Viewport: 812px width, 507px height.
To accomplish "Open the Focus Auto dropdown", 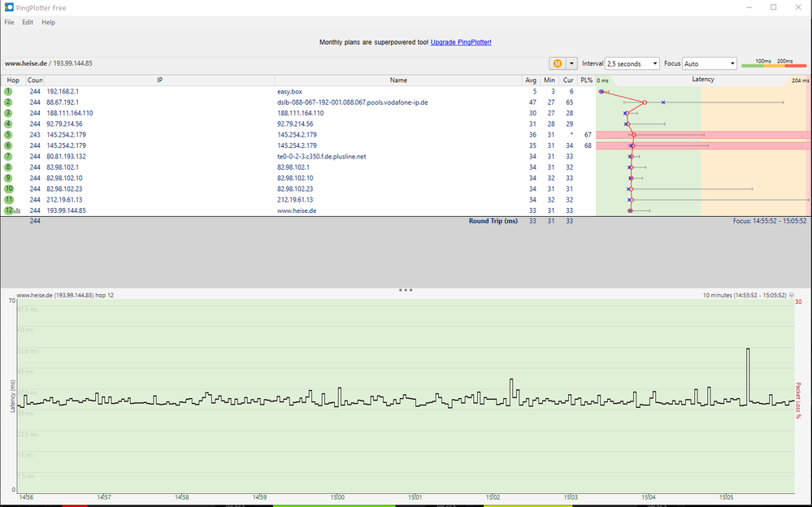I will click(x=709, y=63).
